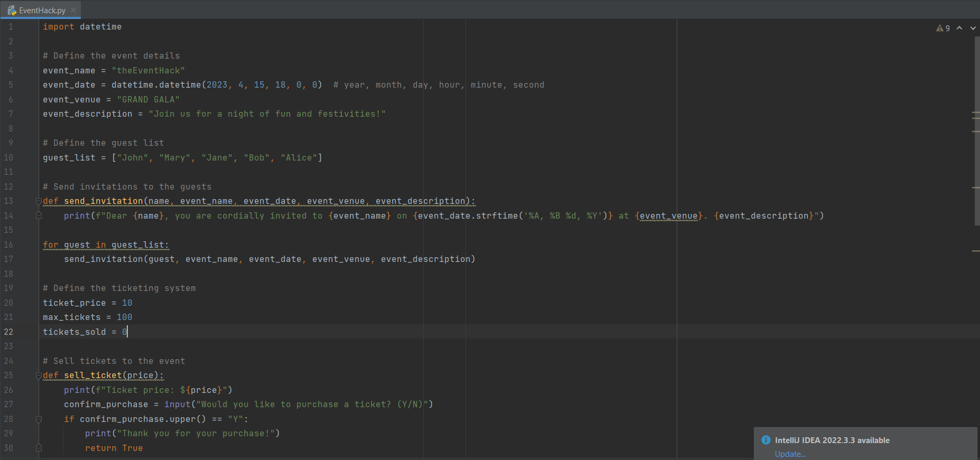Viewport: 980px width, 460px height.
Task: Click the "theEventHack" string value
Action: [148, 70]
